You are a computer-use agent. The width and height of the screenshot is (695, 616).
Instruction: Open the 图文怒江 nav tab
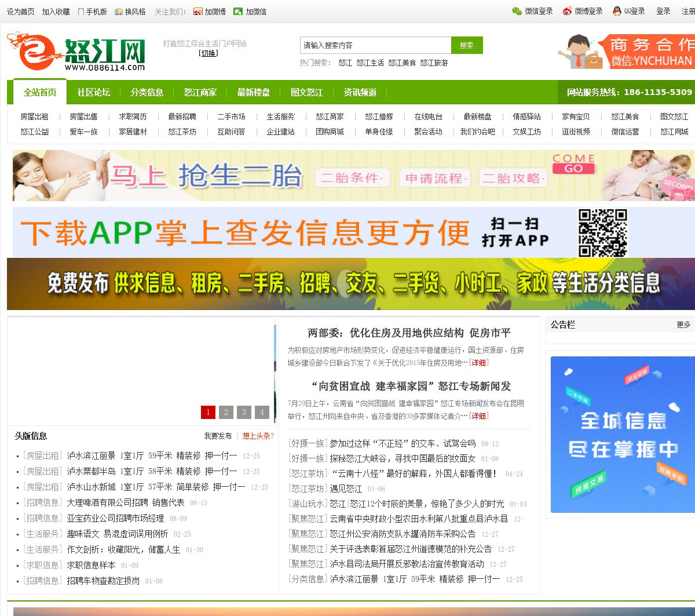pyautogui.click(x=307, y=92)
